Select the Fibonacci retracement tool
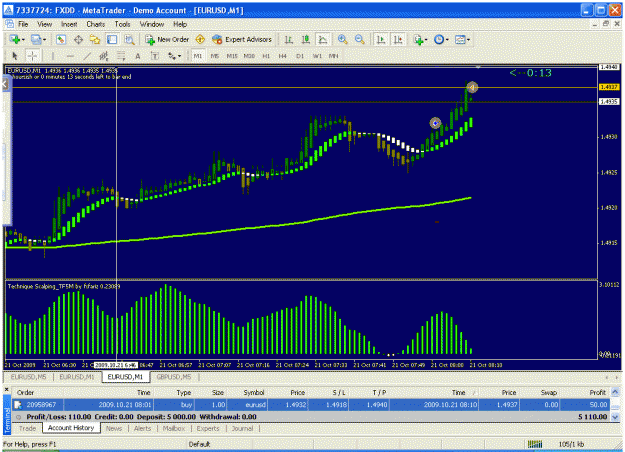Image resolution: width=625 pixels, height=452 pixels. pyautogui.click(x=121, y=56)
